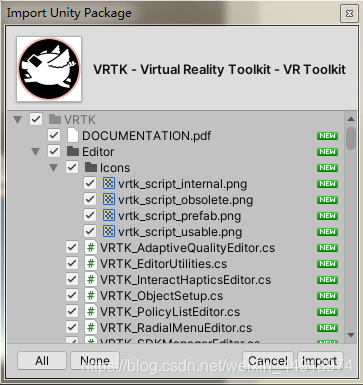Click script icon of VRTK_InteractHapticsEditor.cs
The height and width of the screenshot is (385, 363).
(91, 279)
